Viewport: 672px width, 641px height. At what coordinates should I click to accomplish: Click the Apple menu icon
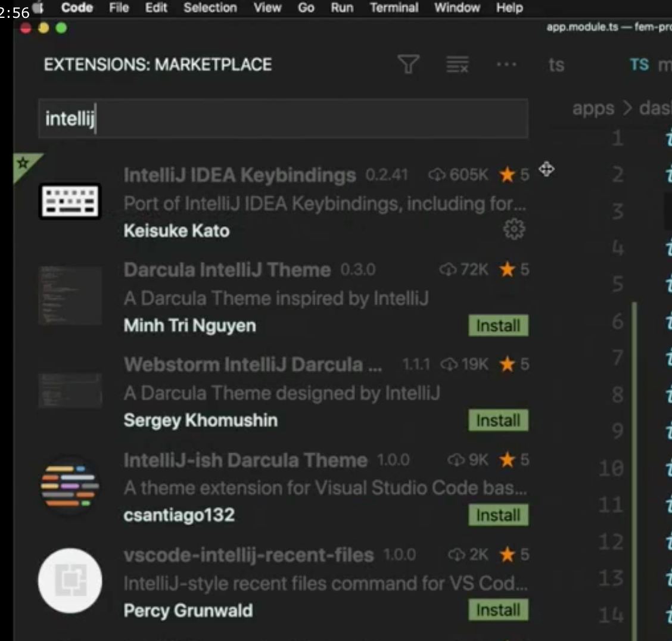[38, 7]
